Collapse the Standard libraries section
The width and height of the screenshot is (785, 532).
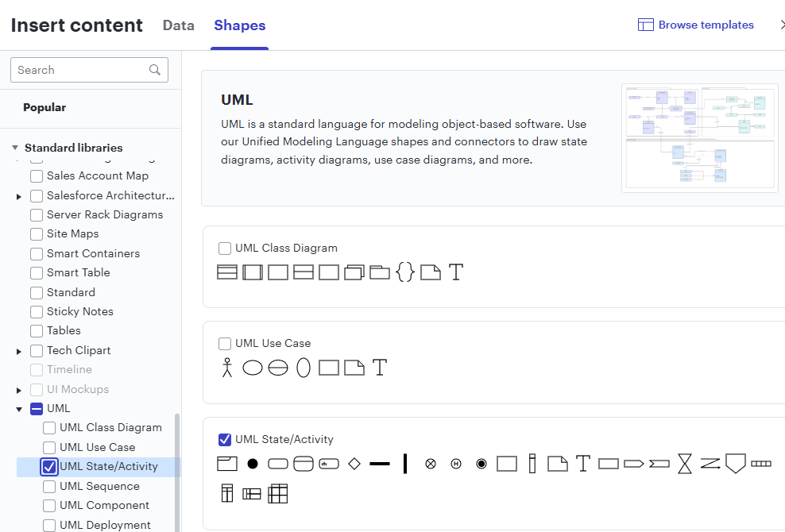click(14, 148)
